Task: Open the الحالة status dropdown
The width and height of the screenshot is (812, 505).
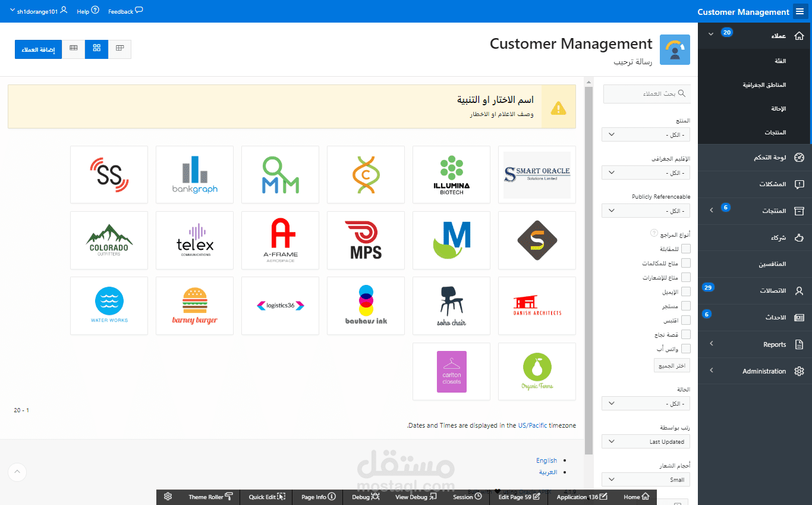Action: [646, 403]
